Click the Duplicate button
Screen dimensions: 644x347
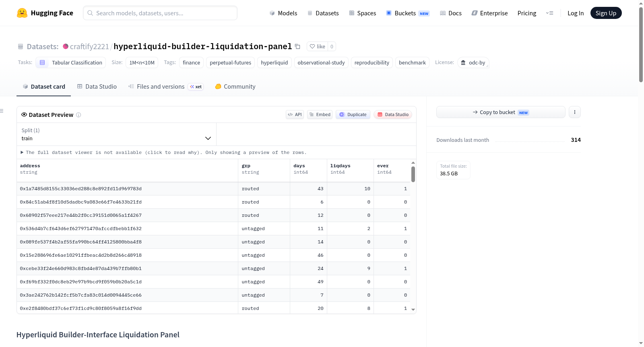(353, 114)
